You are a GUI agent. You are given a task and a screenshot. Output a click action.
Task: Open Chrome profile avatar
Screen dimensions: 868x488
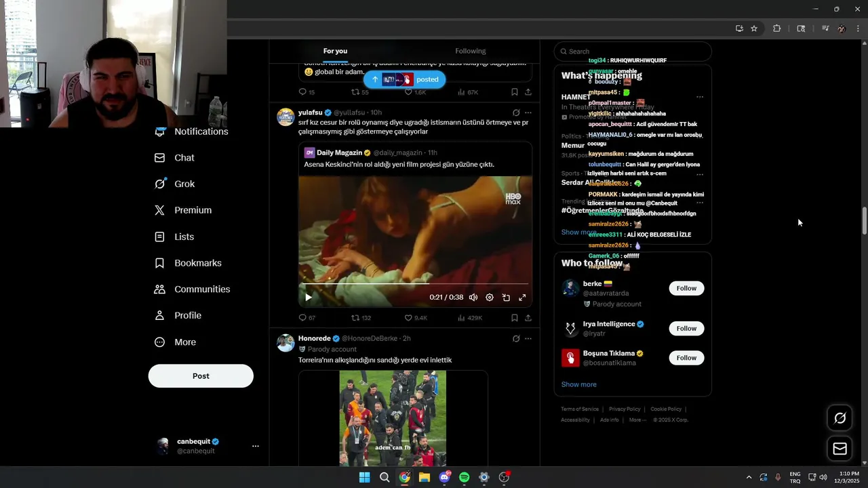pyautogui.click(x=842, y=28)
